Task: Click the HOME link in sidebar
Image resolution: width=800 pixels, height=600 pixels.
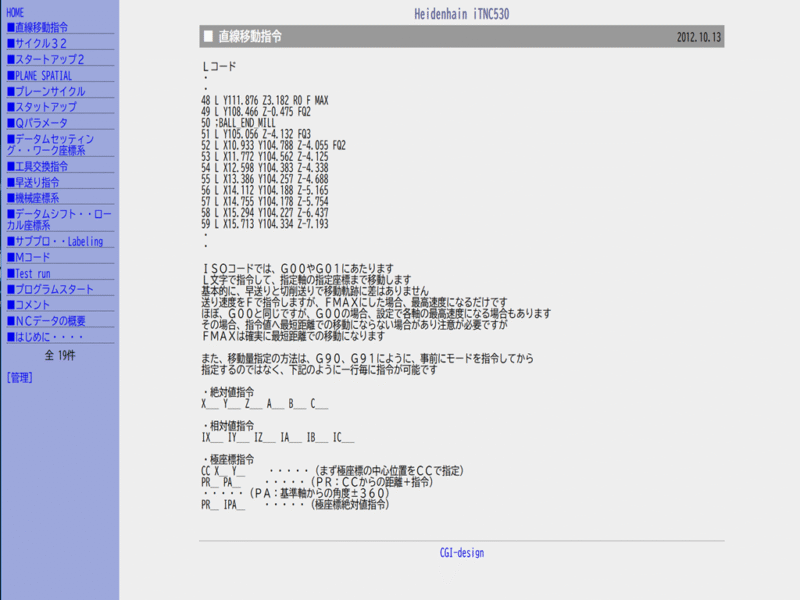Action: point(17,12)
